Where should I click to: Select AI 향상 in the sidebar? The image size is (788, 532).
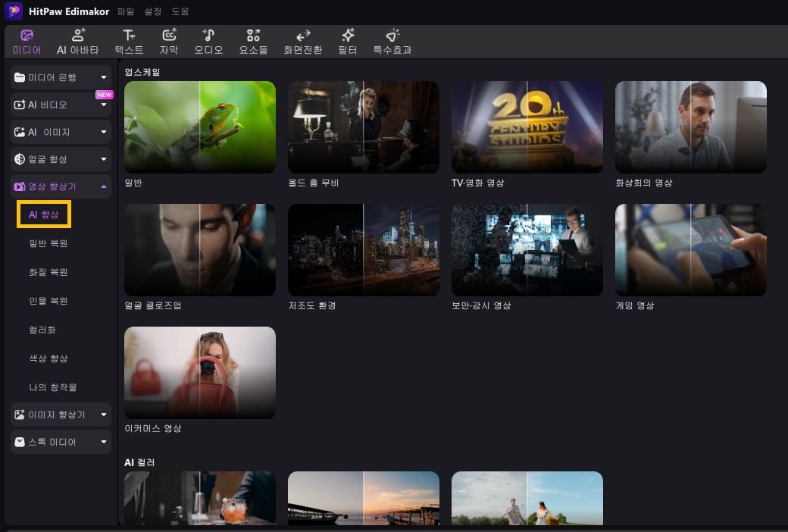click(44, 214)
